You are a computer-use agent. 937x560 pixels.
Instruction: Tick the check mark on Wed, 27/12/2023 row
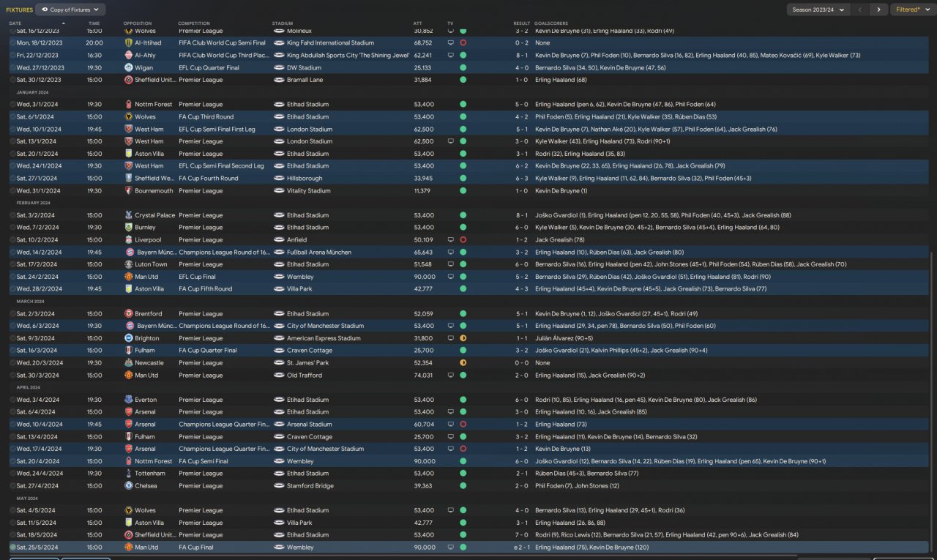coord(13,68)
